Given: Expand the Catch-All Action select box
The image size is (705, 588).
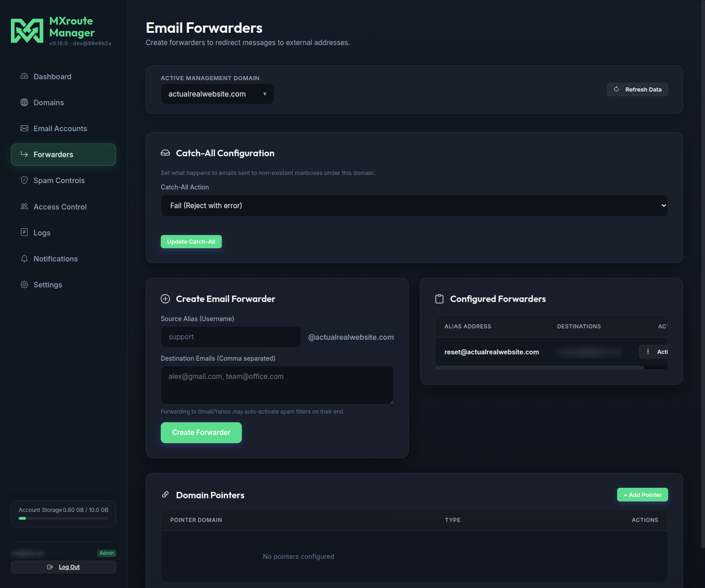Looking at the screenshot, I should pos(414,206).
